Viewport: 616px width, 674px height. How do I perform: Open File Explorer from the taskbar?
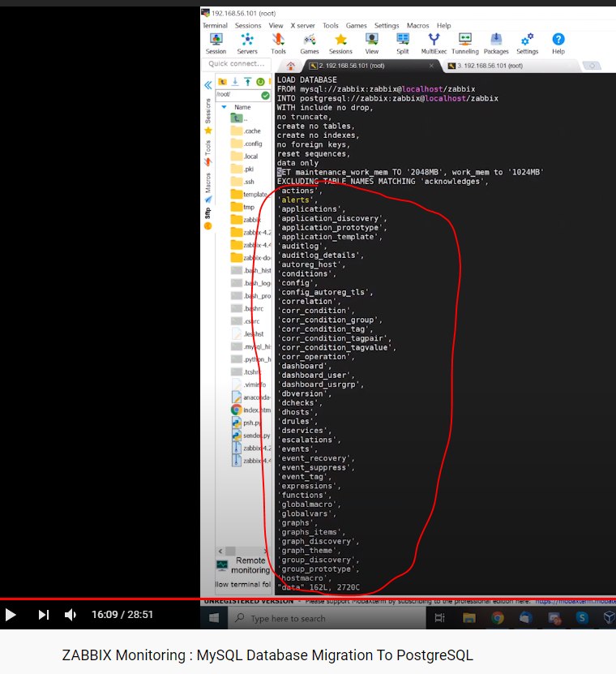click(469, 618)
